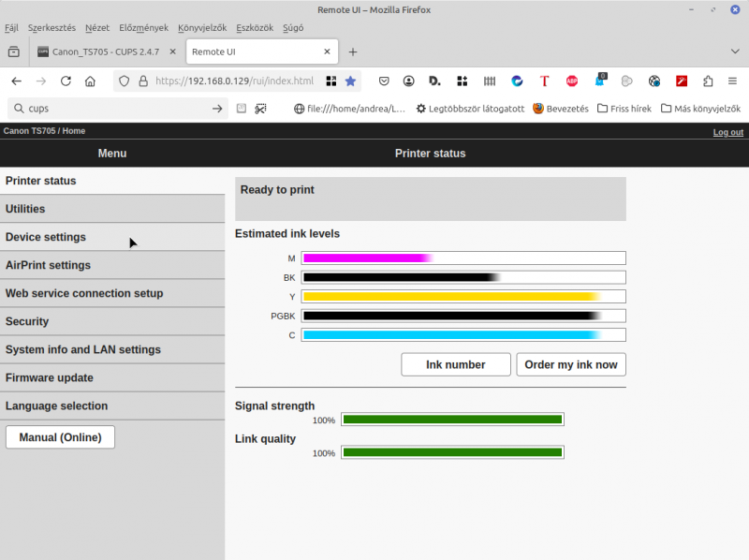This screenshot has height=560, width=749.
Task: Open Web service connection setup
Action: [112, 293]
